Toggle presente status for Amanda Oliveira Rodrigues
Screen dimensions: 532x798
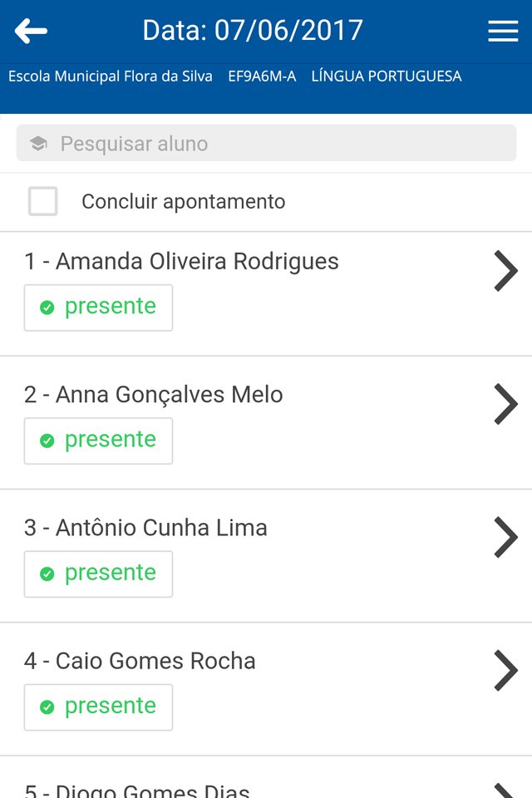[x=98, y=308]
